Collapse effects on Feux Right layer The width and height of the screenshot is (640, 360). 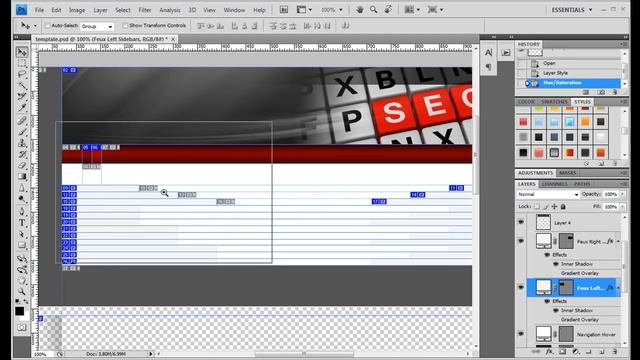(x=618, y=241)
